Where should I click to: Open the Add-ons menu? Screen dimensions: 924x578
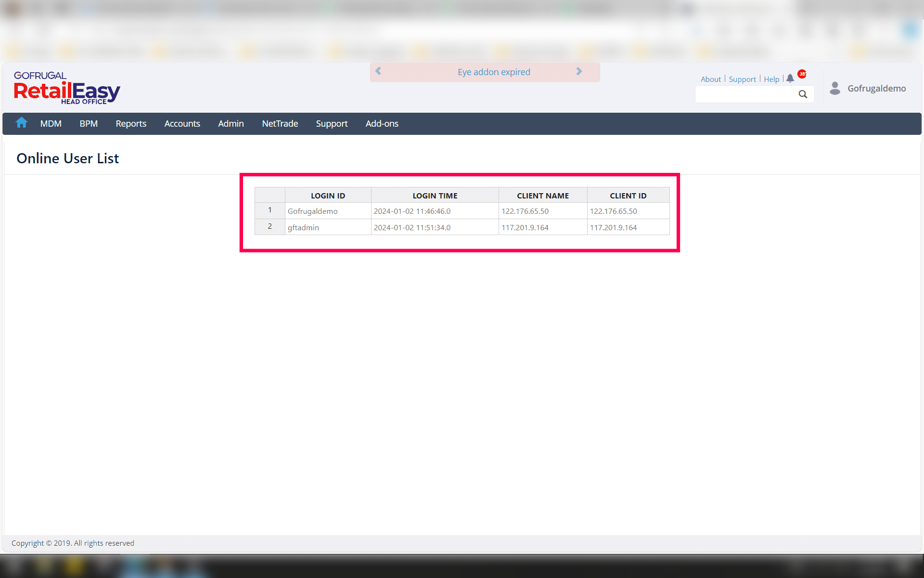click(x=382, y=124)
